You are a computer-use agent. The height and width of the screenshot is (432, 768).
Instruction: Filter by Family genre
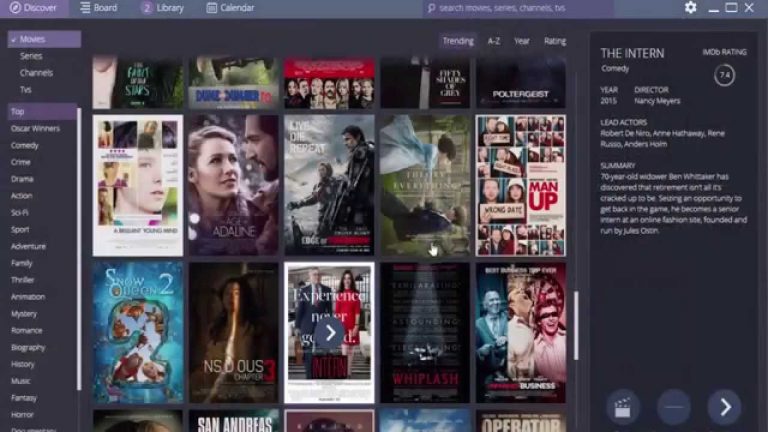point(22,263)
